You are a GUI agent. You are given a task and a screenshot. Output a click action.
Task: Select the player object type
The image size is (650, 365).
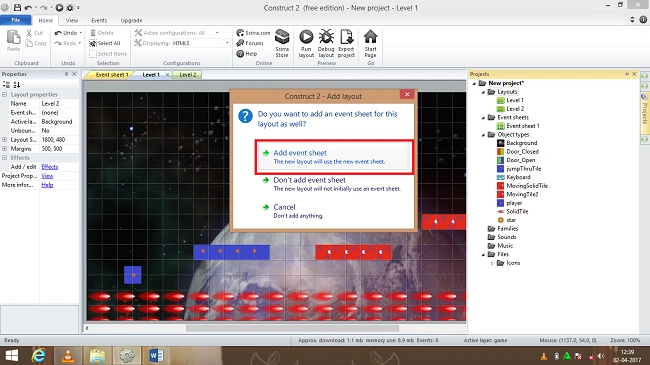click(x=514, y=203)
